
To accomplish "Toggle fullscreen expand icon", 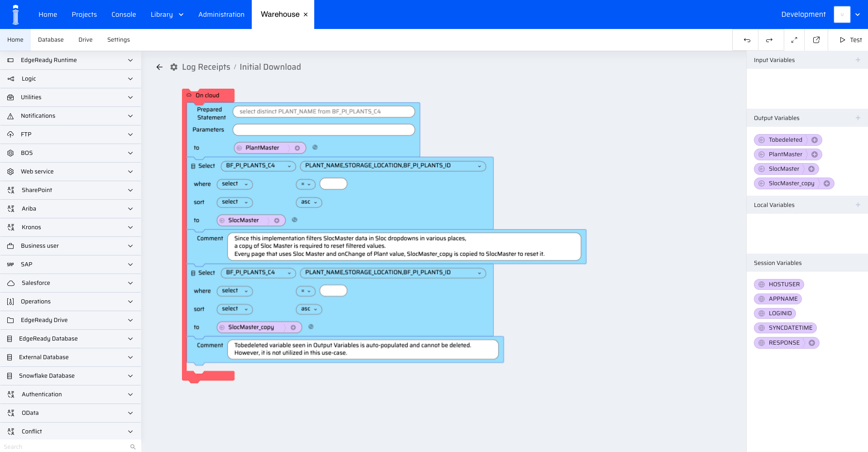I will coord(794,40).
